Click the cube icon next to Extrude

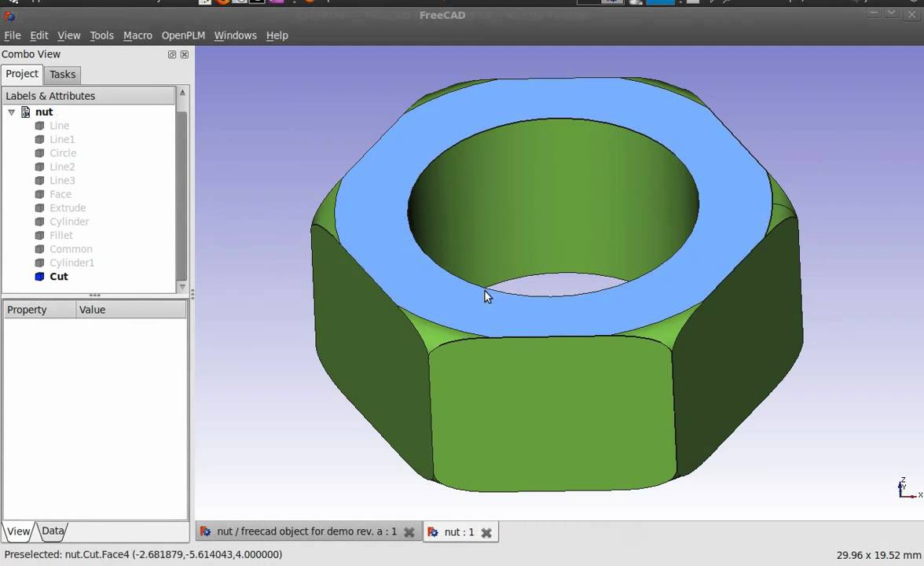tap(39, 208)
